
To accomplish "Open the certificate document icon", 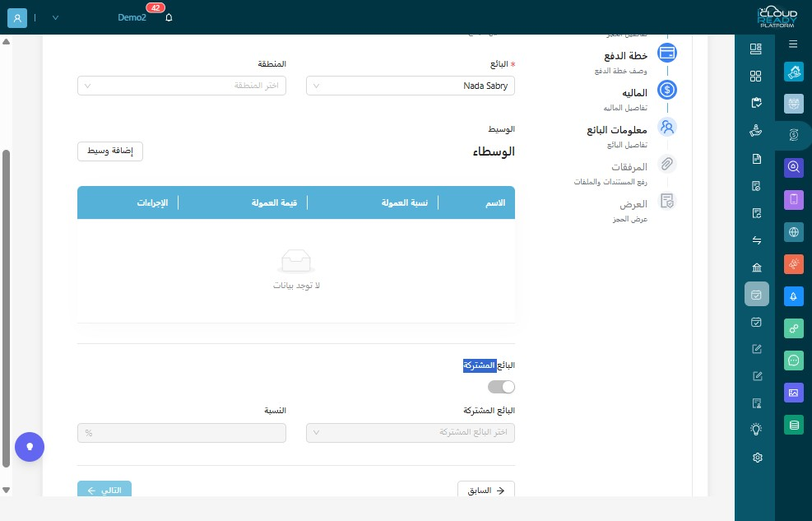I will pyautogui.click(x=756, y=403).
